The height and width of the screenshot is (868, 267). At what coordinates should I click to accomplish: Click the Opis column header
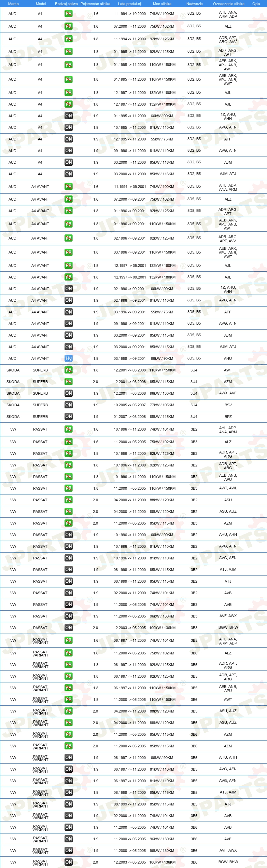tap(256, 4)
